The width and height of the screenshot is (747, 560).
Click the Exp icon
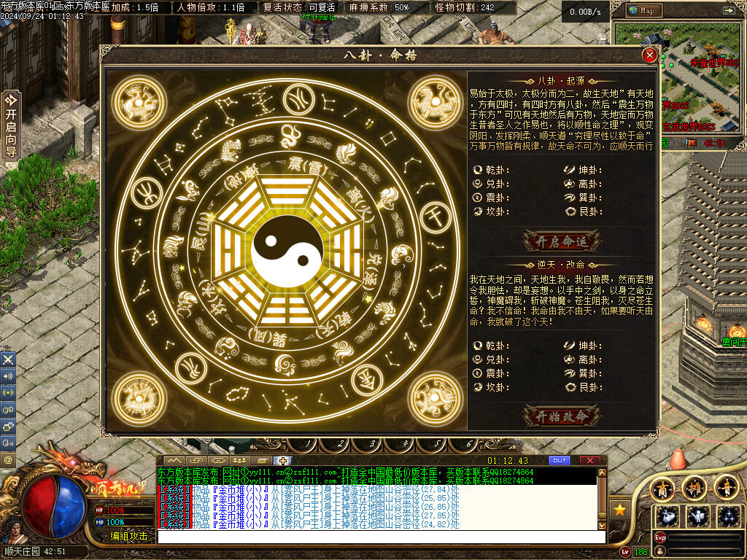pyautogui.click(x=659, y=537)
